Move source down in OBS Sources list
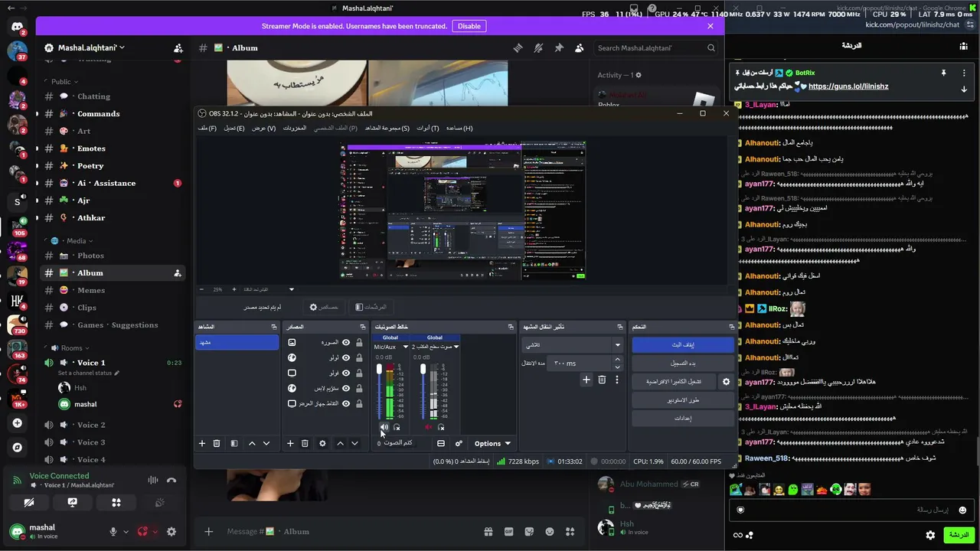 [x=354, y=443]
